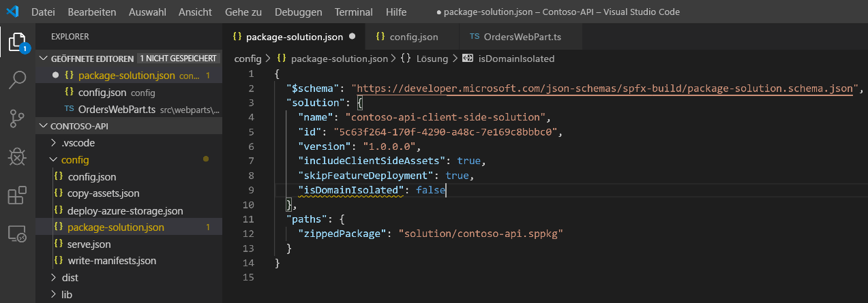Click TS icon on OrdersWebPart.ts tab
Image resolution: width=868 pixels, height=303 pixels.
(x=474, y=36)
